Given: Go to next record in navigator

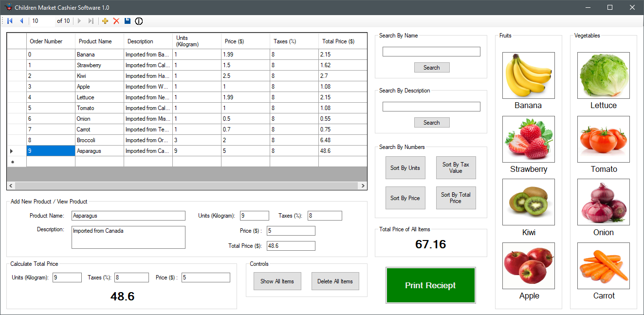Looking at the screenshot, I should point(79,21).
